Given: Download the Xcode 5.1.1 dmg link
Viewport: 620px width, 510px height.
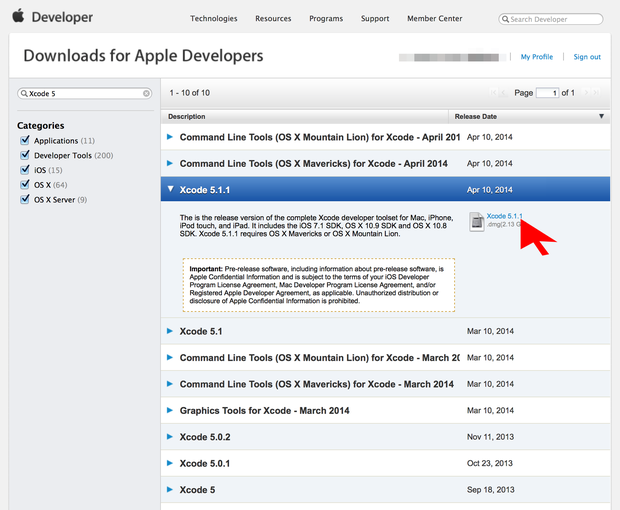Looking at the screenshot, I should coord(504,216).
